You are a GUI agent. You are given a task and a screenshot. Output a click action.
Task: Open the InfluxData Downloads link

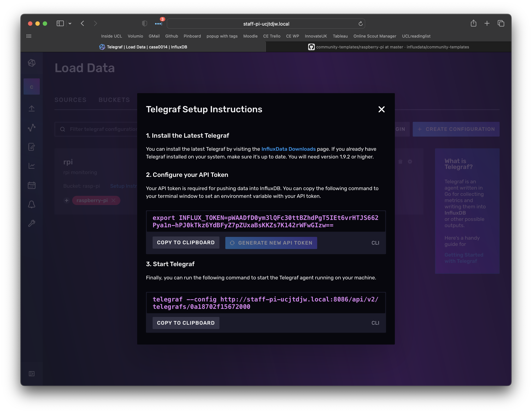coord(288,149)
